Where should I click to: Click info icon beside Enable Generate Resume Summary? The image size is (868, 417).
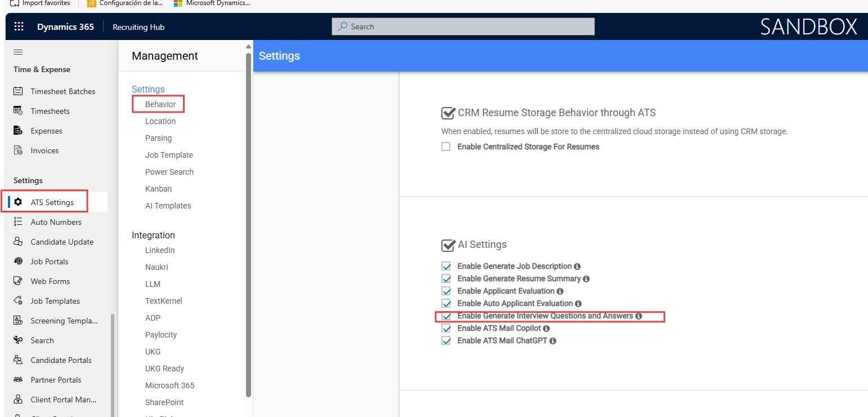[x=586, y=279]
